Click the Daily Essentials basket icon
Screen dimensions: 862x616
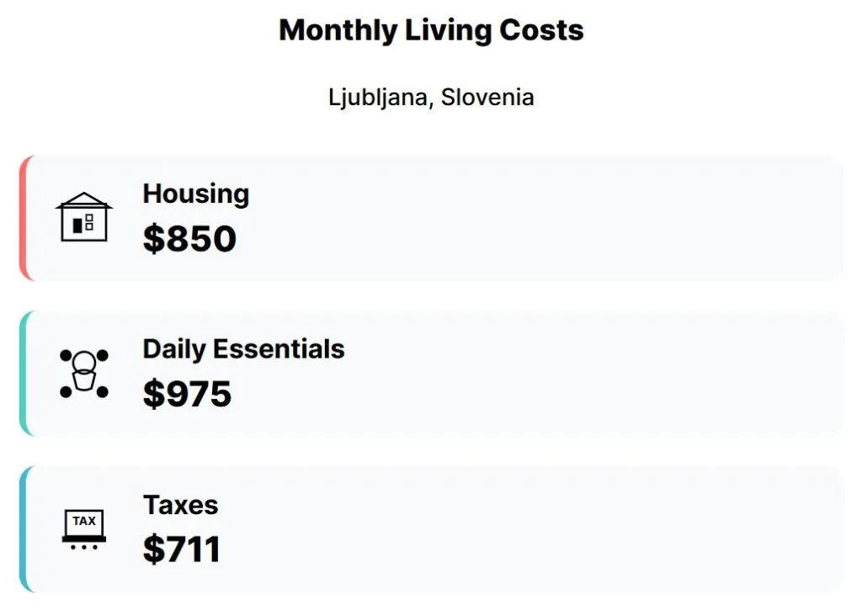(84, 373)
